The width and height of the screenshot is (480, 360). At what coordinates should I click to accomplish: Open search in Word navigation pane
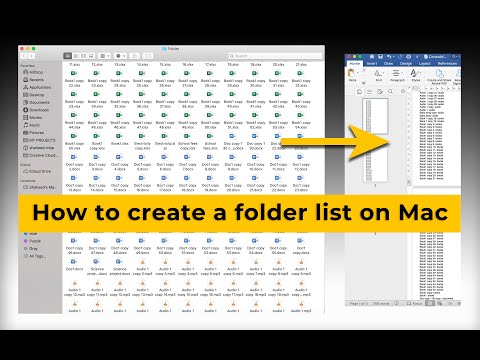(x=390, y=91)
